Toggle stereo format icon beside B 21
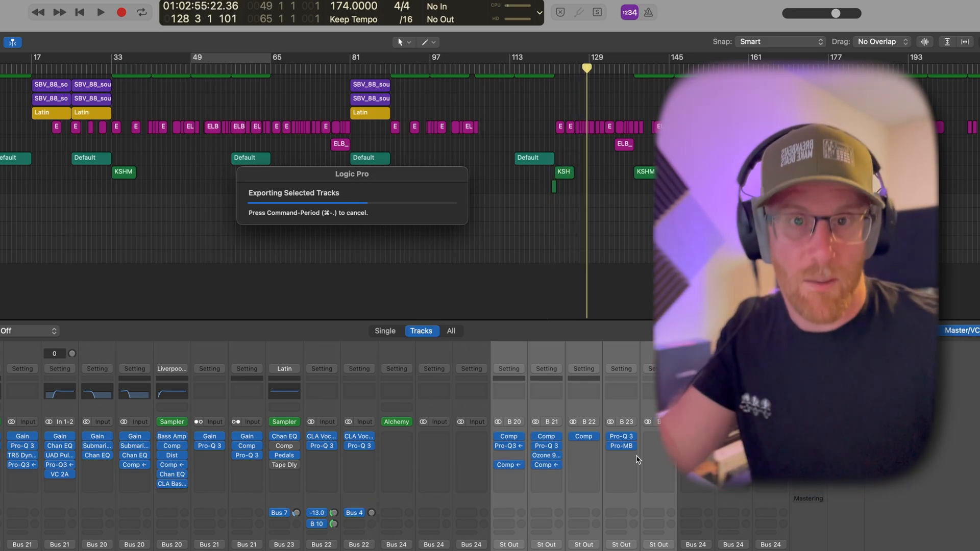980x551 pixels. pyautogui.click(x=535, y=422)
